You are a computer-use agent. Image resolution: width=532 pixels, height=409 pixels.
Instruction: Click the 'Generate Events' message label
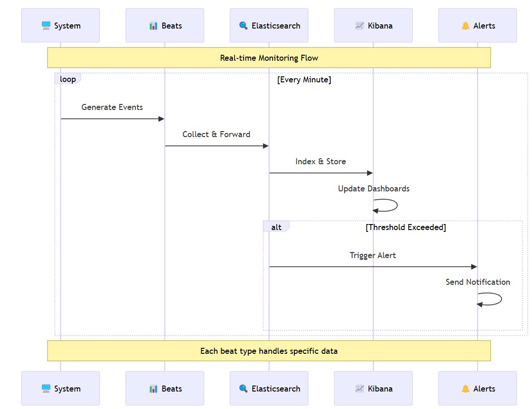[x=112, y=107]
